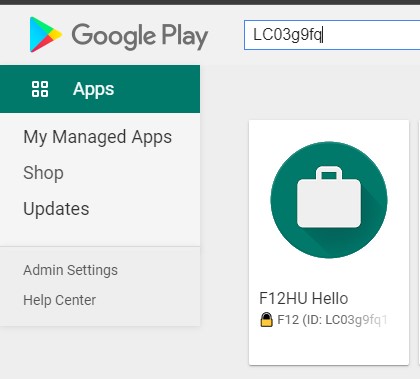The image size is (420, 379).
Task: Click the dark bar at top of window
Action: [x=210, y=2]
